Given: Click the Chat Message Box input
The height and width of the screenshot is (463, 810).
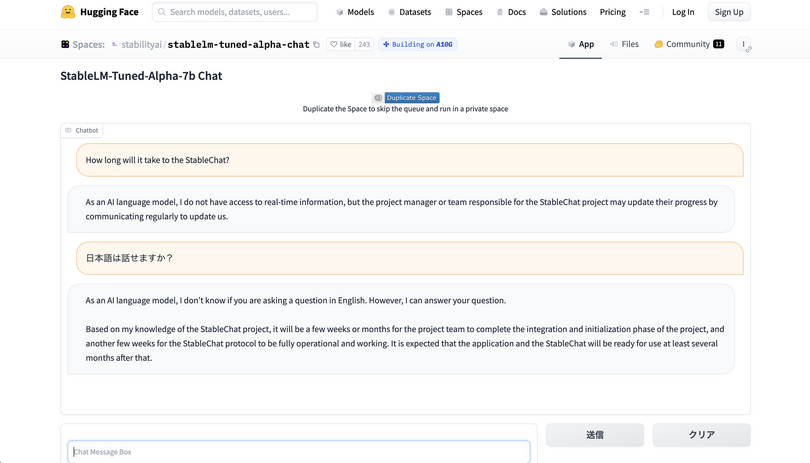Looking at the screenshot, I should pyautogui.click(x=299, y=452).
